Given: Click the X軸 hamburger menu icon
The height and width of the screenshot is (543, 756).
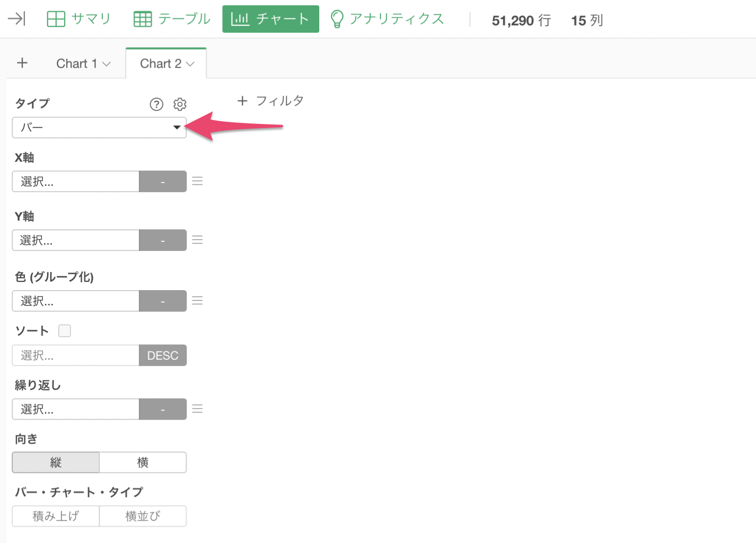Looking at the screenshot, I should point(197,181).
